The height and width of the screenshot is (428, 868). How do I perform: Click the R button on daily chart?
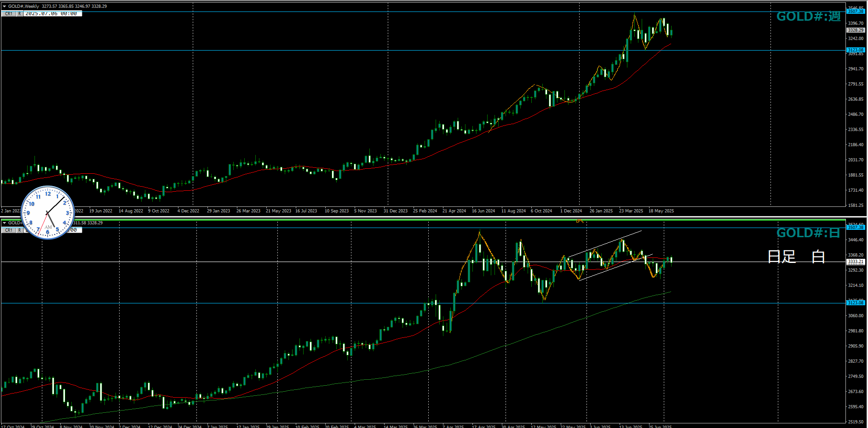[x=19, y=230]
